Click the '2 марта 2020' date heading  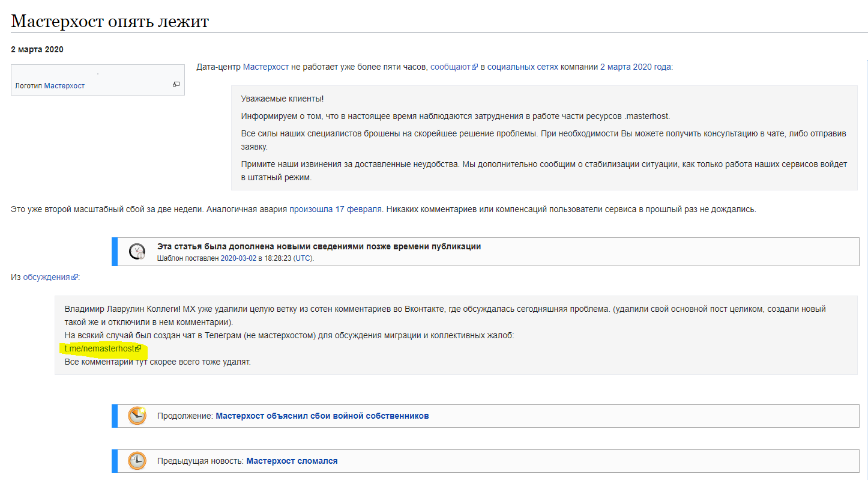37,49
